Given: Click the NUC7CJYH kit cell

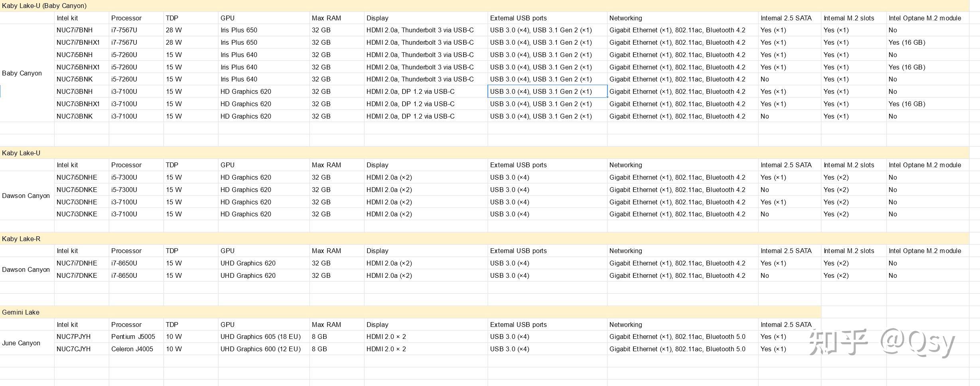Looking at the screenshot, I should pyautogui.click(x=74, y=349).
